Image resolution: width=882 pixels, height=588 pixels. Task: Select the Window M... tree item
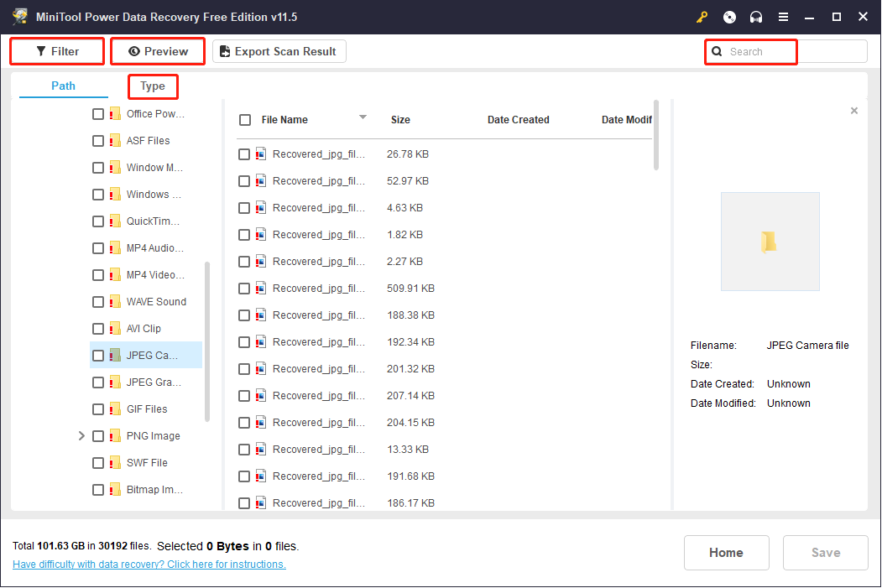[x=154, y=168]
